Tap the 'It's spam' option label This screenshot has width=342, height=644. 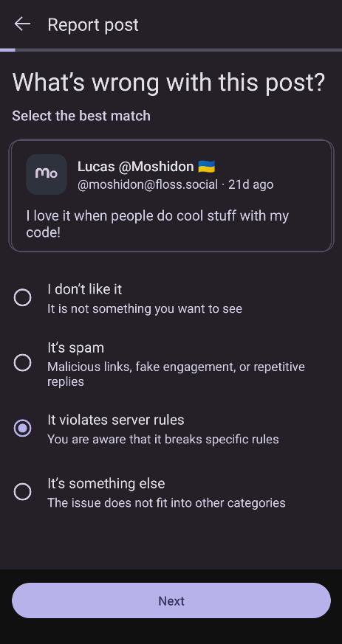(x=75, y=348)
